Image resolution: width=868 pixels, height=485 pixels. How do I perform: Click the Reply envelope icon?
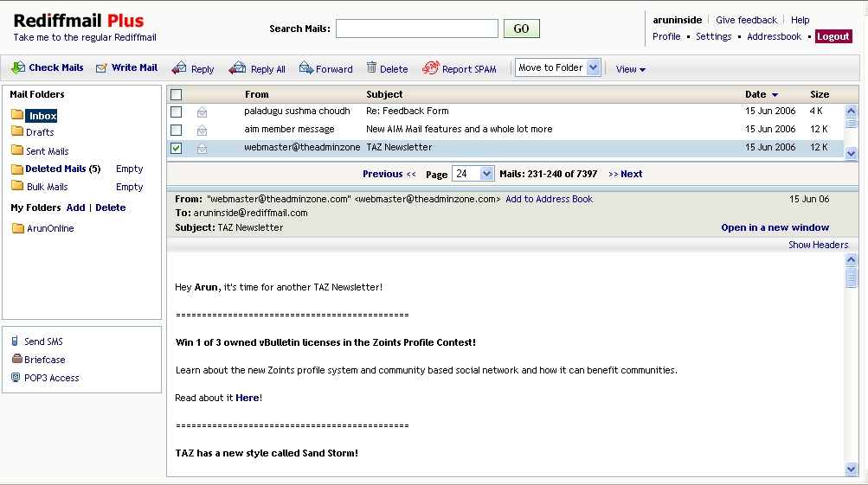[179, 68]
